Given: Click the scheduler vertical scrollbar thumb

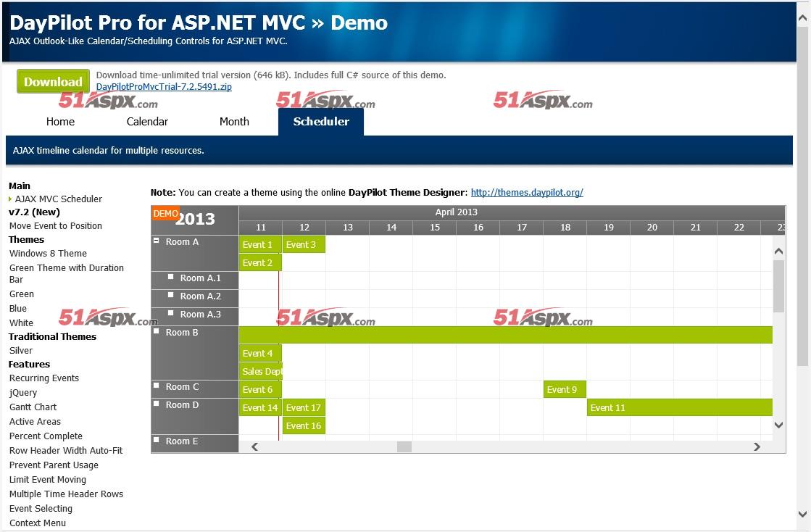Looking at the screenshot, I should click(779, 286).
